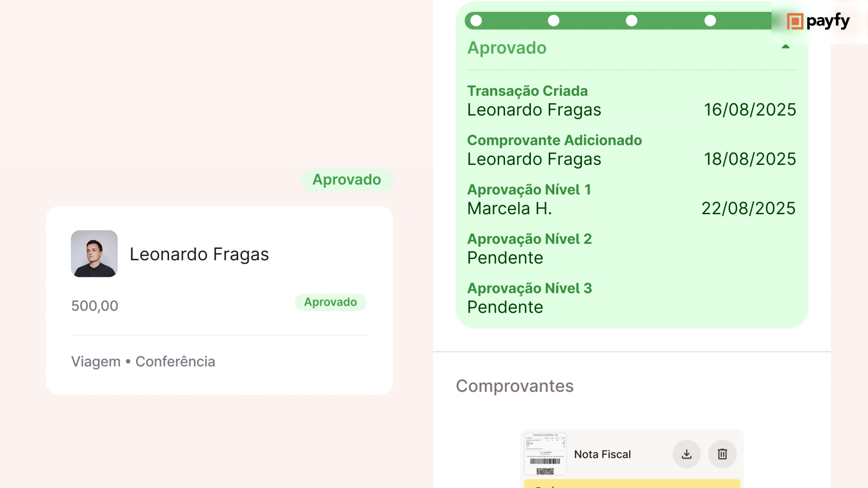
Task: Click the third progress step dot
Action: (x=632, y=21)
